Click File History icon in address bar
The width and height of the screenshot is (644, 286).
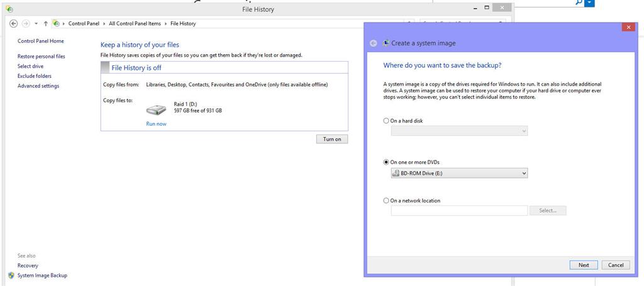point(56,23)
